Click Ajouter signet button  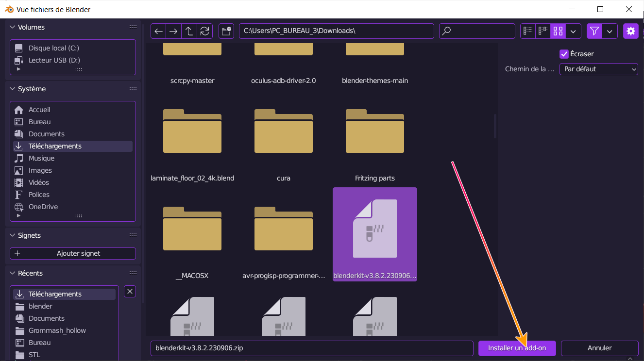[73, 253]
